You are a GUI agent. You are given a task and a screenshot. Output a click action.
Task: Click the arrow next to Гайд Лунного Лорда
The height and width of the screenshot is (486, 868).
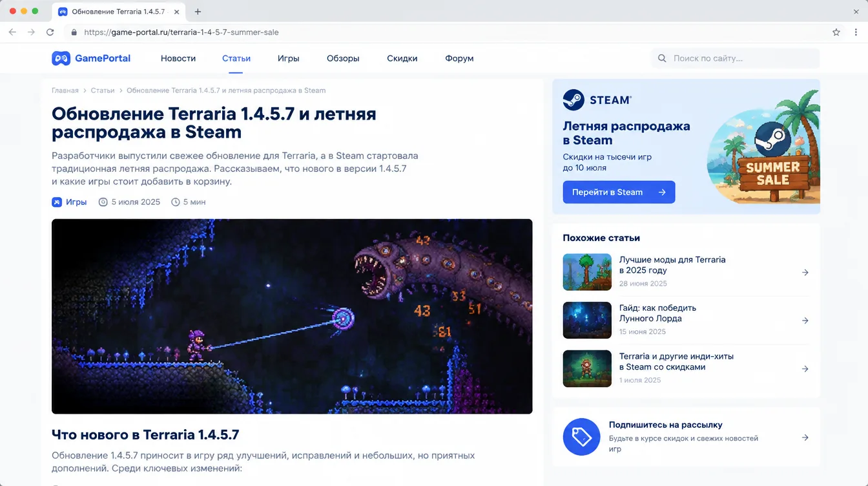coord(805,321)
